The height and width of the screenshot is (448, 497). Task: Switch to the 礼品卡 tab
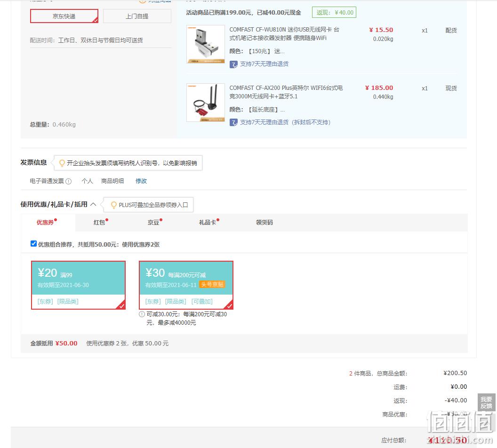pos(208,223)
